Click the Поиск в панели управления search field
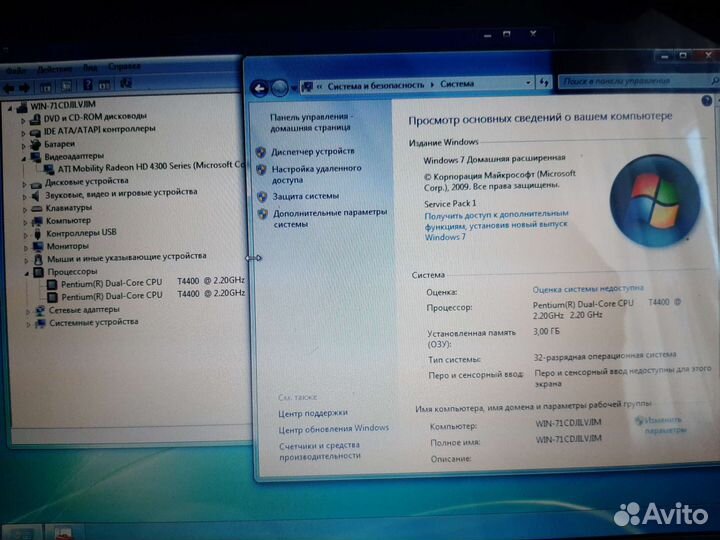This screenshot has width=720, height=540. [x=634, y=81]
